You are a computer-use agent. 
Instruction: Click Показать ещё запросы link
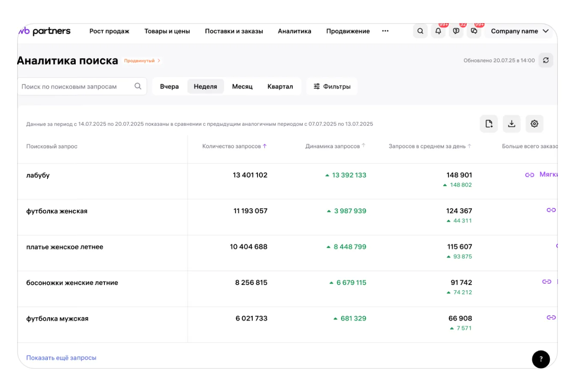click(61, 358)
